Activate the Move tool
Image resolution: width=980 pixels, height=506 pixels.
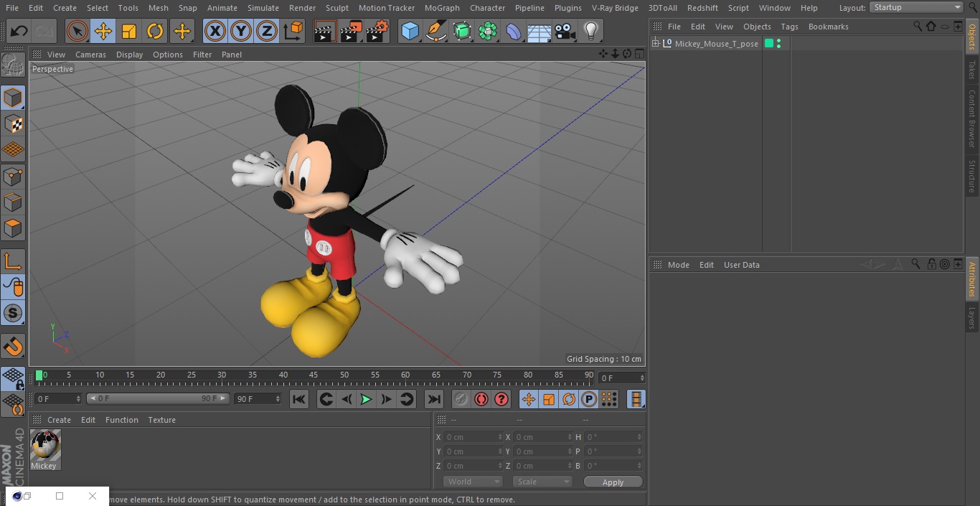coord(103,31)
